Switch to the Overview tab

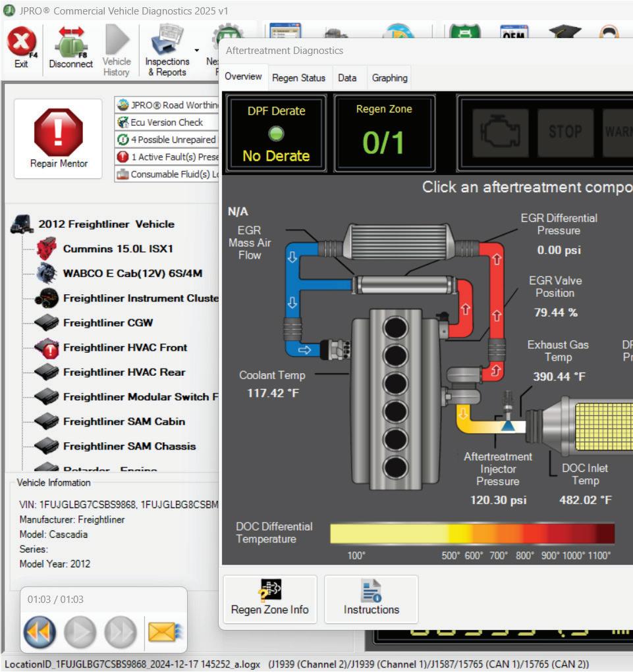click(243, 76)
